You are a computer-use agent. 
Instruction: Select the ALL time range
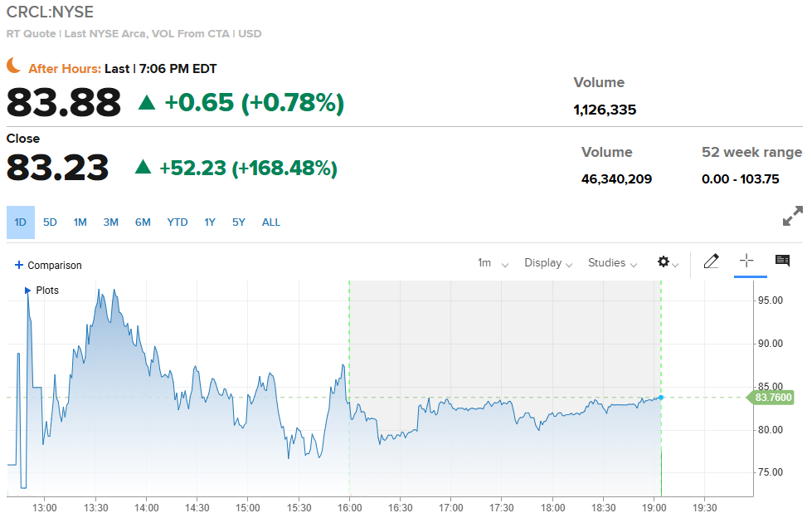(x=271, y=222)
